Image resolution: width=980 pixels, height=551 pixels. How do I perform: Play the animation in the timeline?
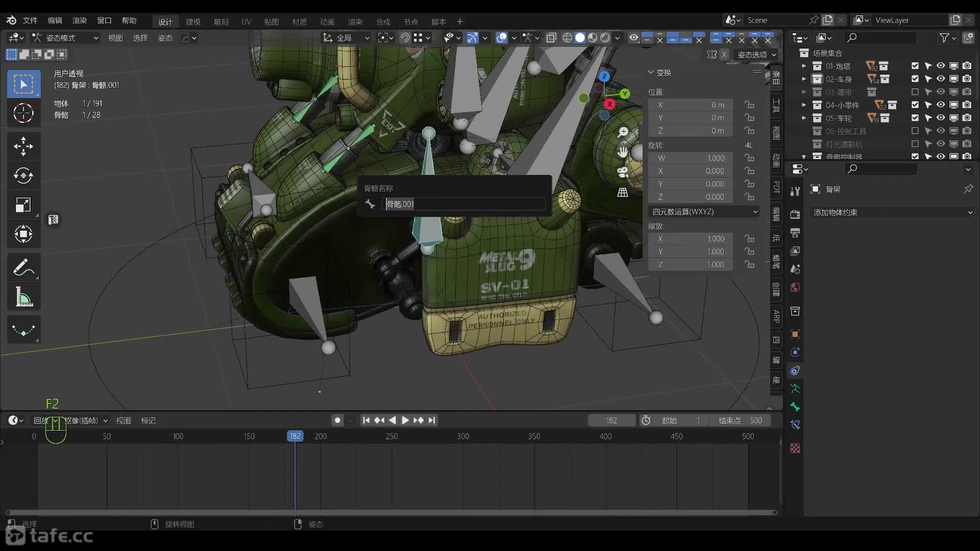405,420
